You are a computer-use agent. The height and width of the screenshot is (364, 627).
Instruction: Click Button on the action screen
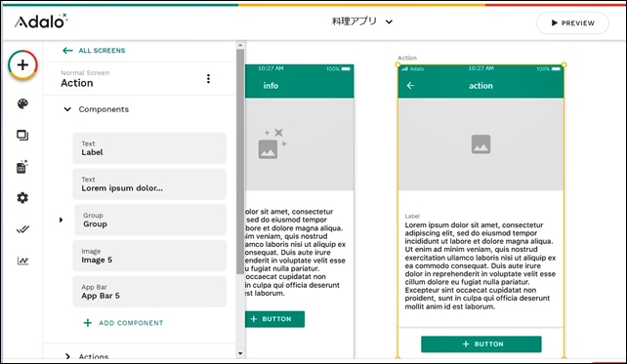point(481,344)
